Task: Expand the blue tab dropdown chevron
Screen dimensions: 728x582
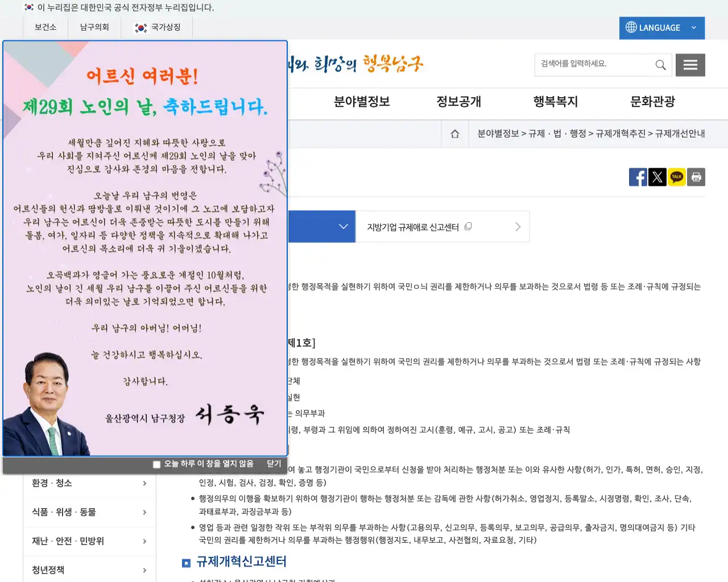Action: (344, 226)
